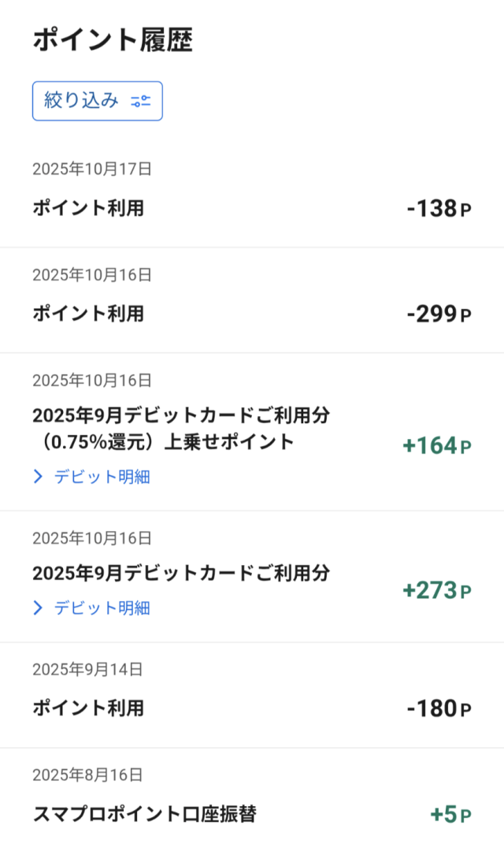The width and height of the screenshot is (504, 851).
Task: Tap the -180P point amount
Action: pyautogui.click(x=439, y=708)
